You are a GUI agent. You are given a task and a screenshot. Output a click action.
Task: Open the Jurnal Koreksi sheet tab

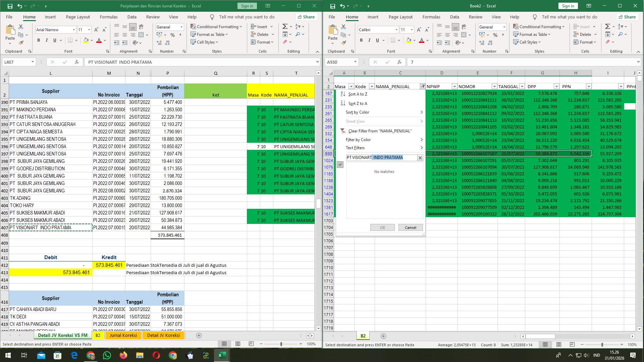123,335
